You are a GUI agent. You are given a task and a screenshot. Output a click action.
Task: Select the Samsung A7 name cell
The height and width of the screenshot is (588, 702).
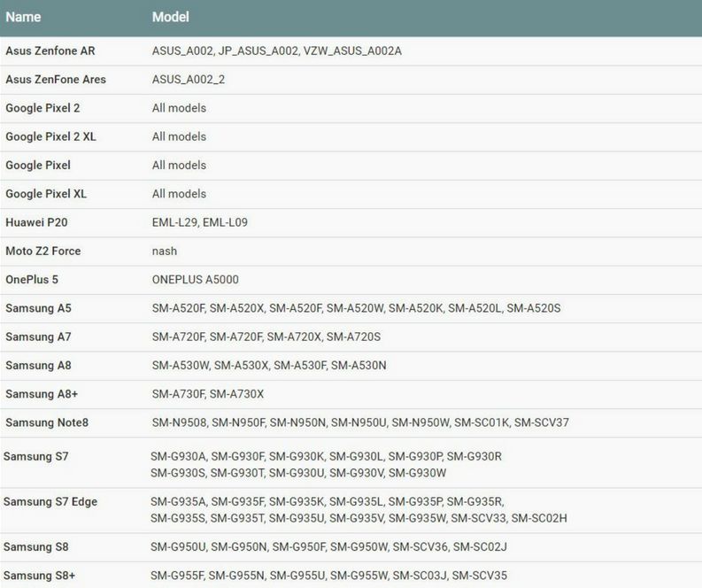point(38,337)
